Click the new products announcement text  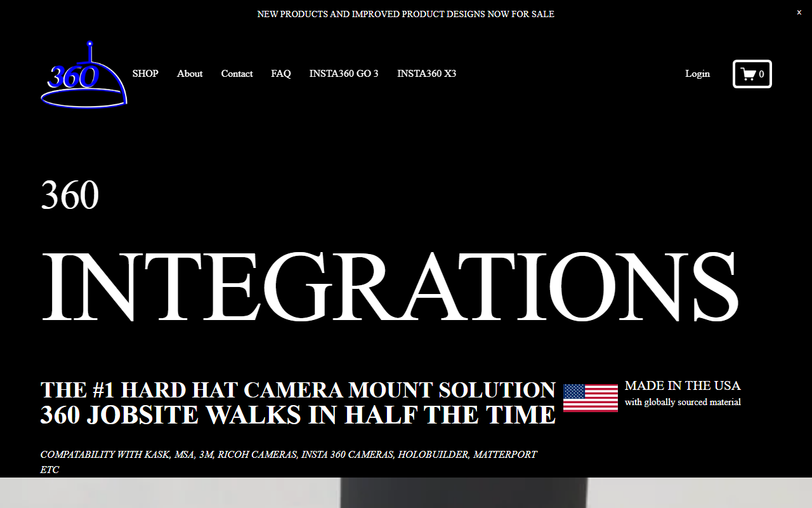(x=406, y=14)
